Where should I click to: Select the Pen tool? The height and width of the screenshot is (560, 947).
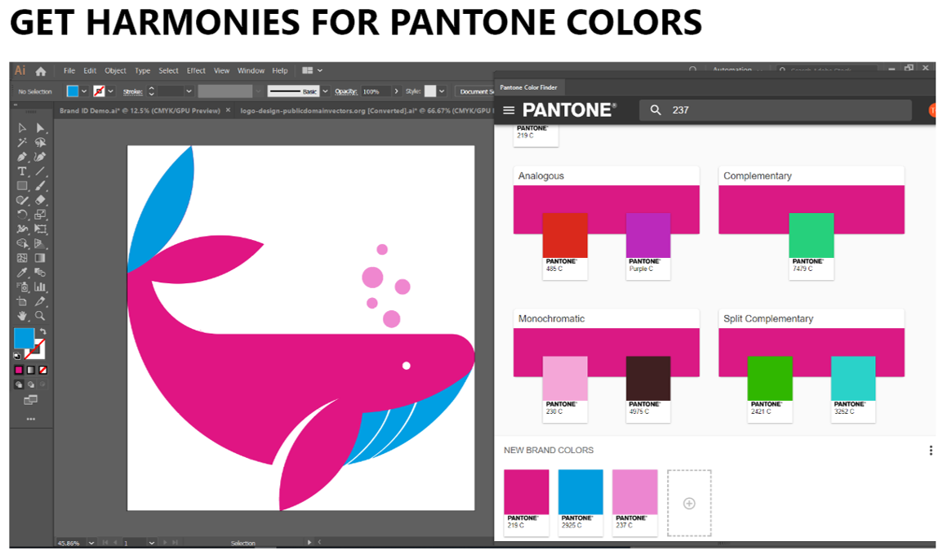point(22,157)
